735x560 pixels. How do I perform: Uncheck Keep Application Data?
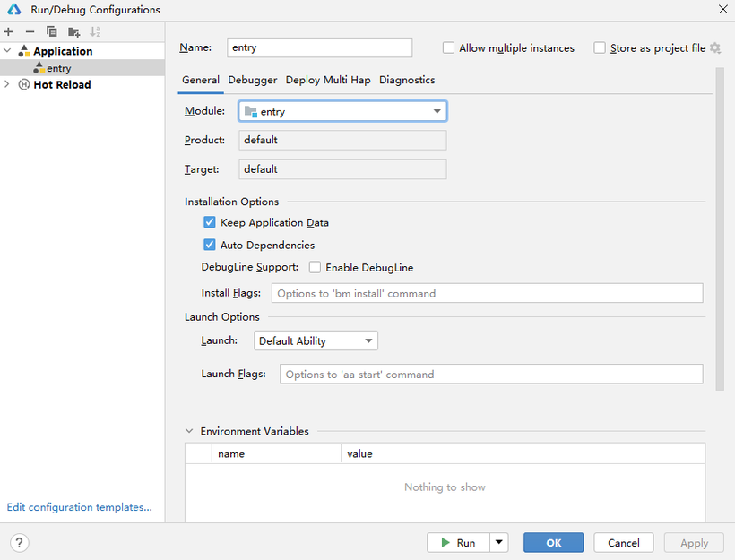[210, 222]
